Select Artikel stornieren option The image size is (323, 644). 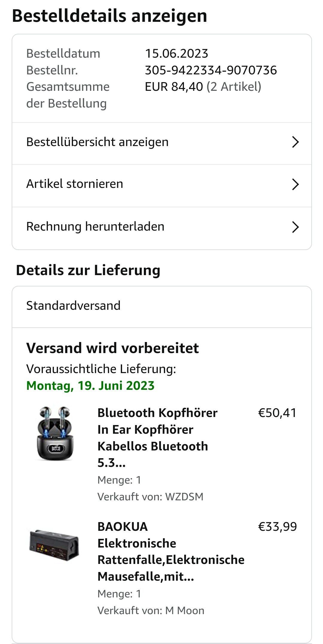75,184
